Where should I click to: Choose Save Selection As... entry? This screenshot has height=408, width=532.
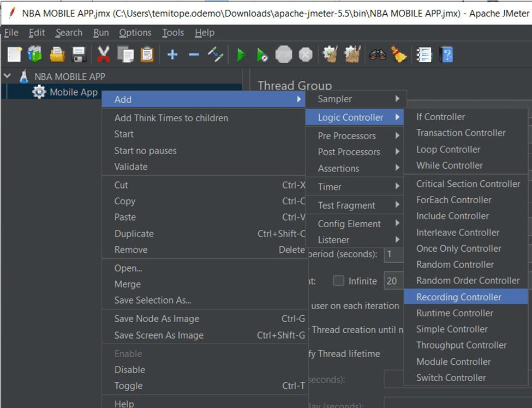point(205,300)
